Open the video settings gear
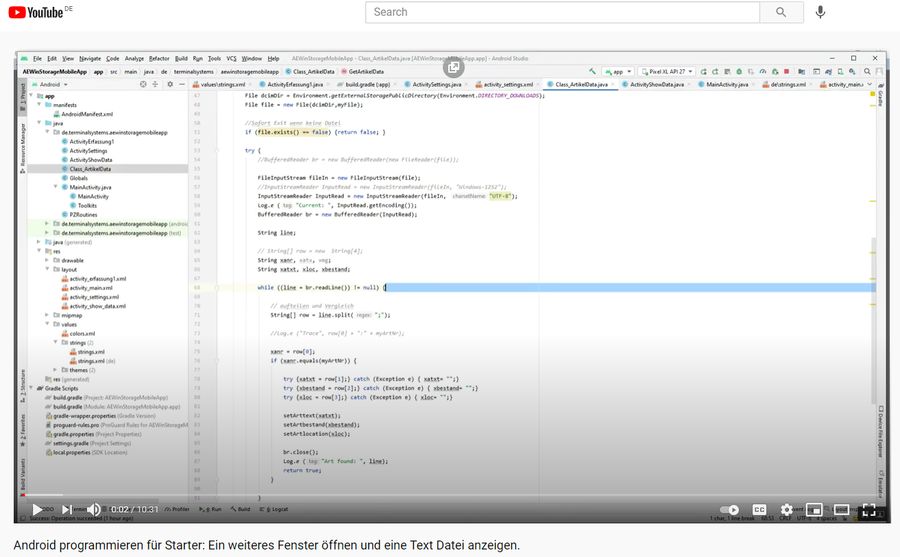Screen dimensions: 900x557 (786, 509)
